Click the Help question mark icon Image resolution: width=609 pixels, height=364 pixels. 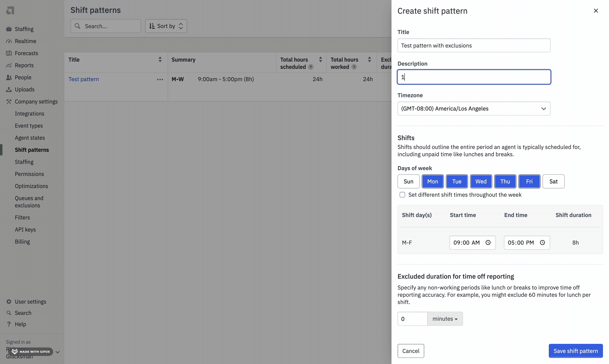[9, 324]
